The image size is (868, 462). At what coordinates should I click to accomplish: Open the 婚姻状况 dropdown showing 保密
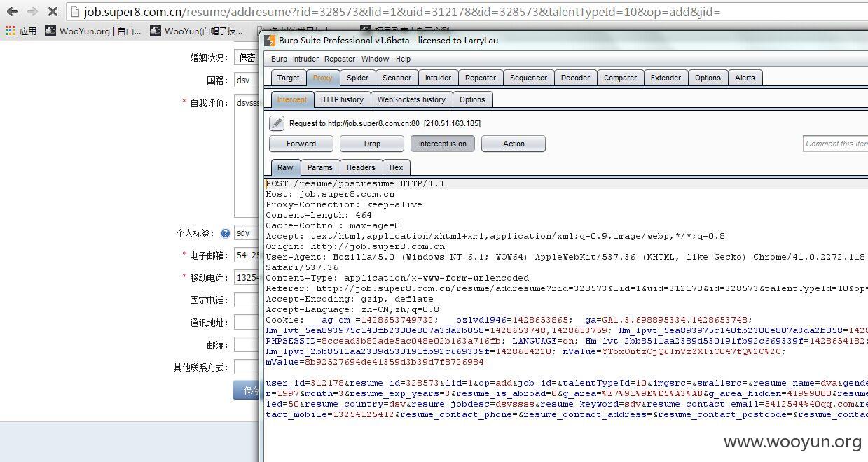(247, 57)
